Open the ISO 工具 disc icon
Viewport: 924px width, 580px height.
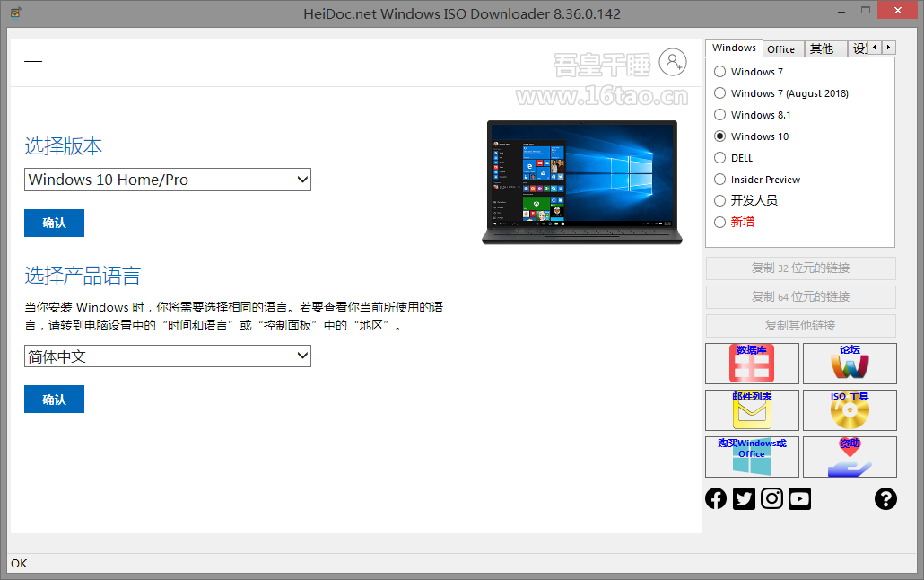850,410
